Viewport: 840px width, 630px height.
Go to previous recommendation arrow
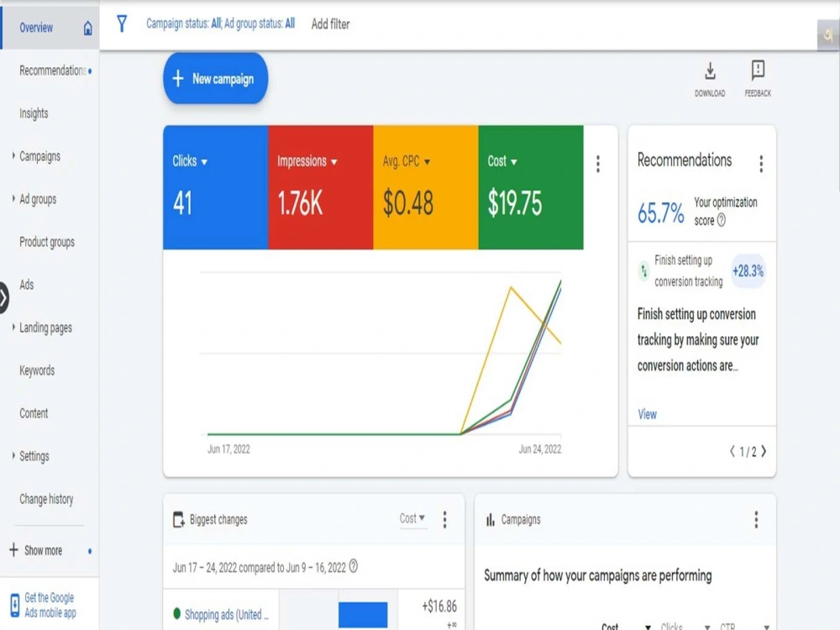click(x=732, y=452)
